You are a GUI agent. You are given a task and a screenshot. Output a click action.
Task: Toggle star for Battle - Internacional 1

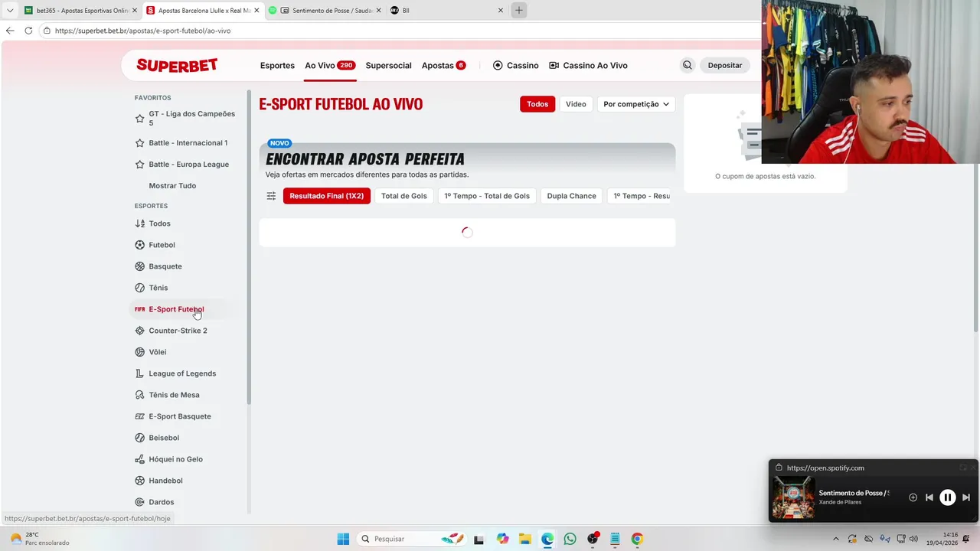pos(139,143)
